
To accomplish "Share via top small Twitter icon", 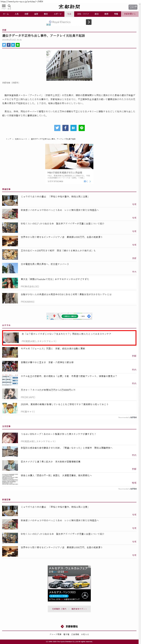I will [4, 45].
